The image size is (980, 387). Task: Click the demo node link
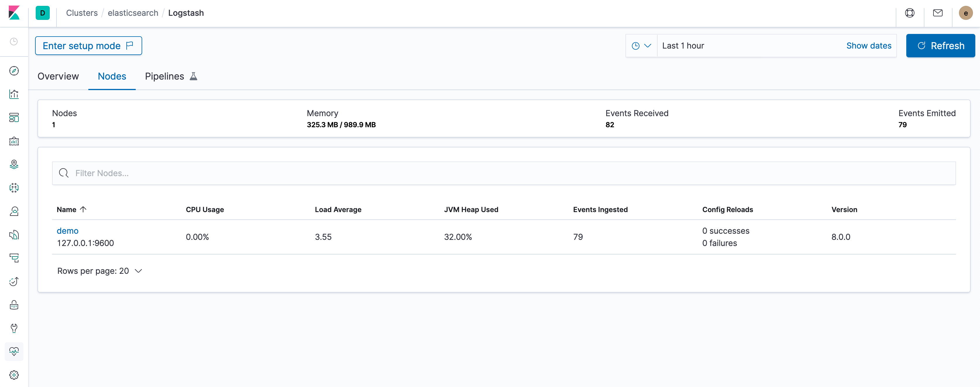pyautogui.click(x=68, y=230)
